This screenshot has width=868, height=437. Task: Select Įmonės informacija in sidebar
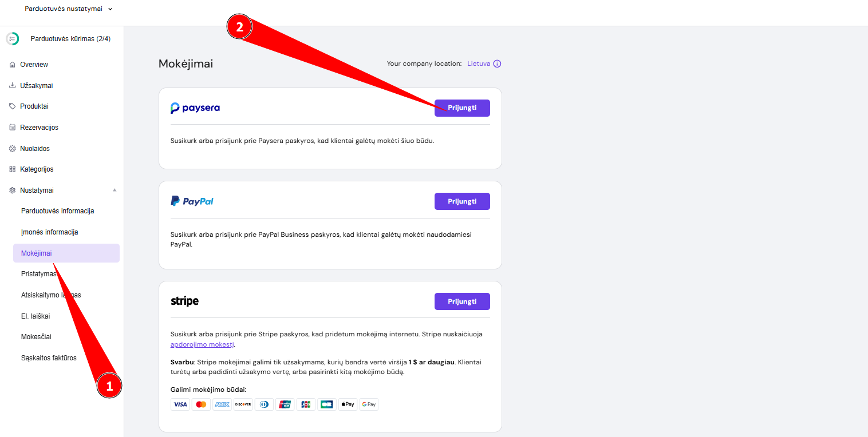pyautogui.click(x=49, y=232)
